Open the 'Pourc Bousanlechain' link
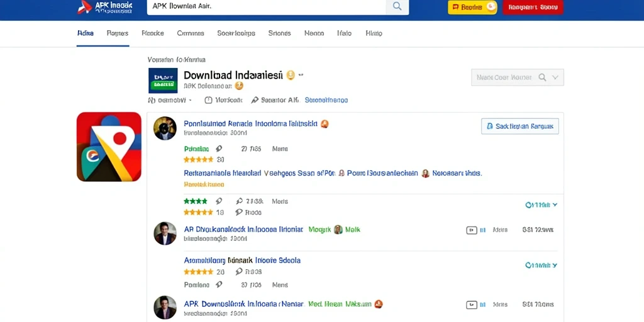 382,174
